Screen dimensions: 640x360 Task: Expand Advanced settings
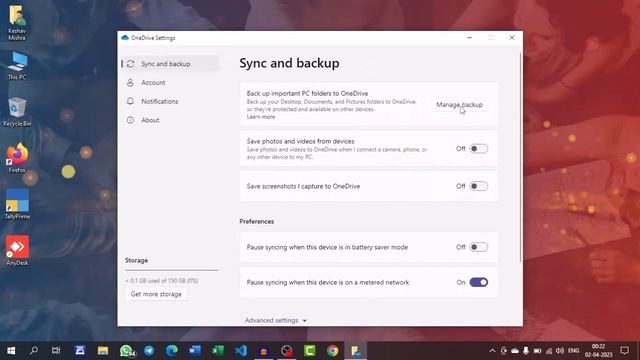(276, 320)
